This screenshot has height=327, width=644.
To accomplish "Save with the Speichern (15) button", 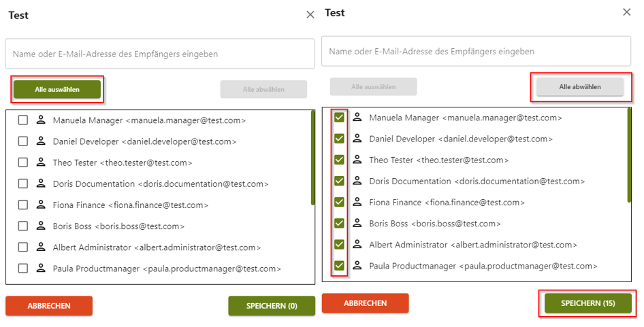I will tap(587, 303).
